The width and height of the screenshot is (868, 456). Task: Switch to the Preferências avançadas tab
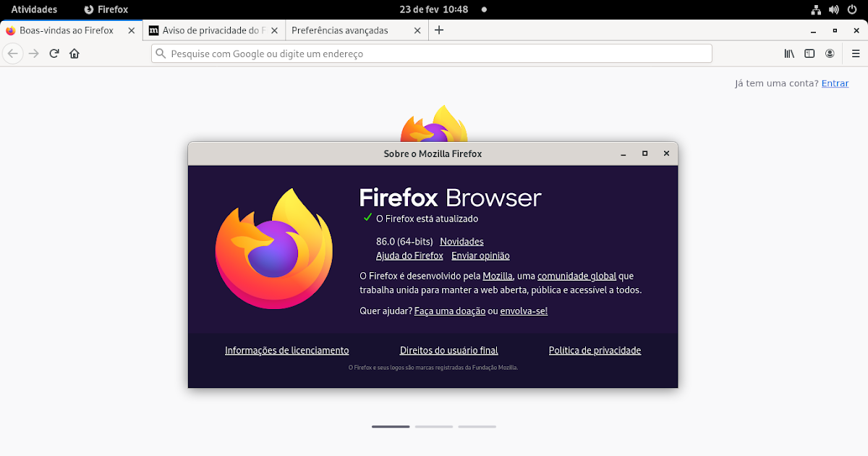coord(340,30)
